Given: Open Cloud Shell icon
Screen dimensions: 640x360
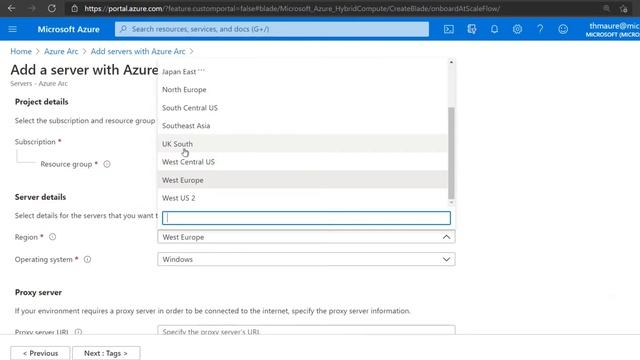Looking at the screenshot, I should [449, 29].
